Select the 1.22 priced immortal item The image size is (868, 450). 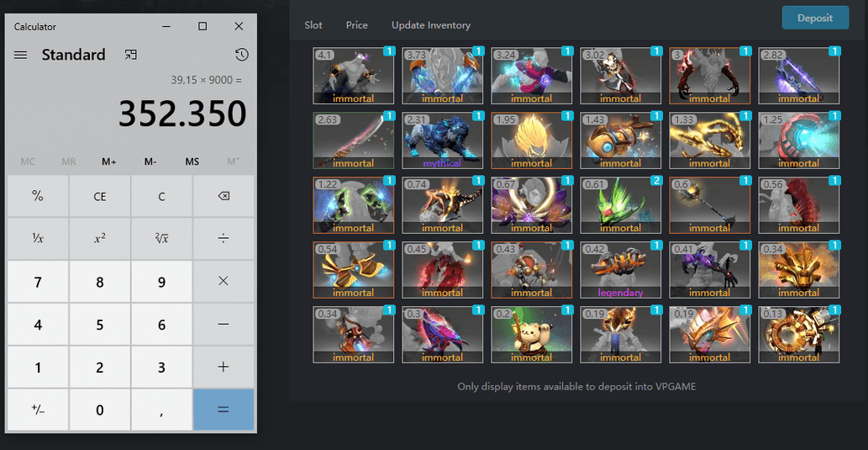click(x=353, y=205)
